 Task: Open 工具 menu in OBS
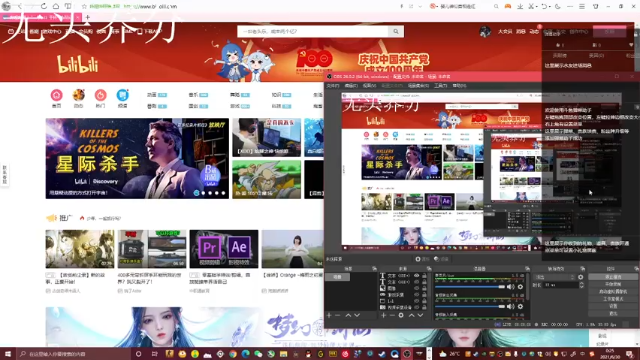440,86
